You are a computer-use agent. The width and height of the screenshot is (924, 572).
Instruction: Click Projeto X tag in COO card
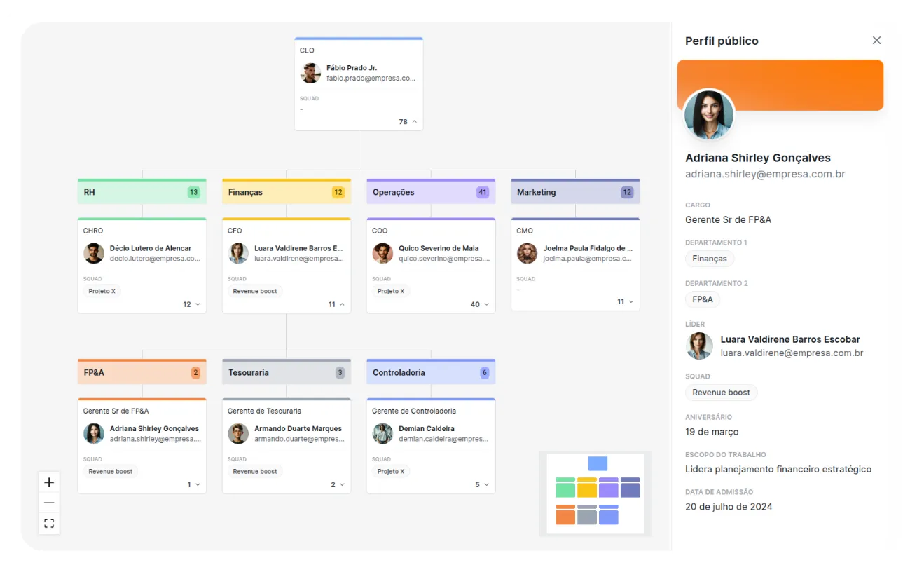point(390,291)
